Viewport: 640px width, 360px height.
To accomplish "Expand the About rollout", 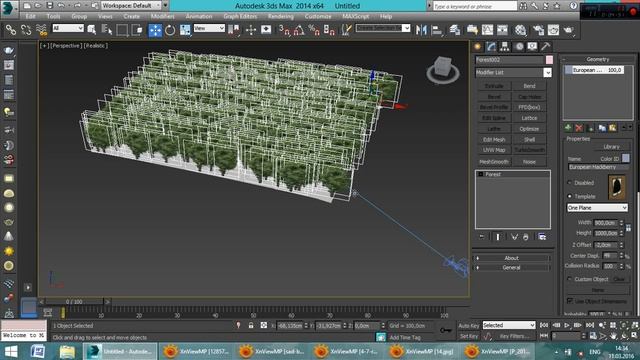I will tap(511, 258).
